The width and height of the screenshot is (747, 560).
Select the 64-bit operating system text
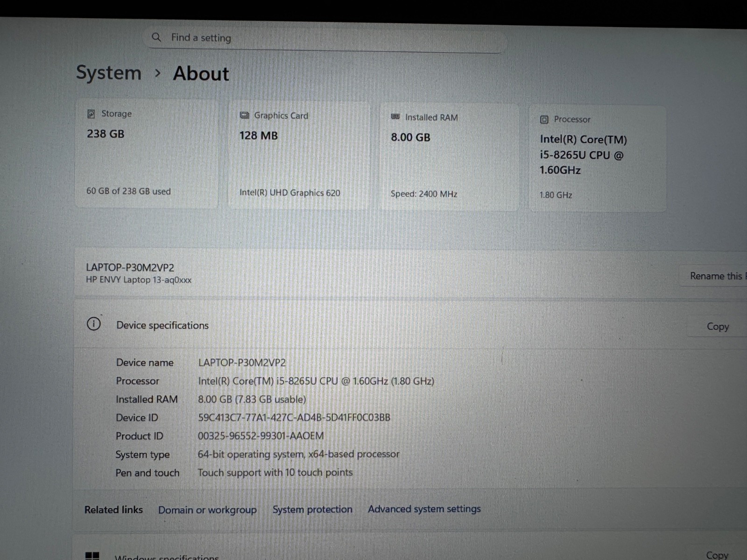[298, 454]
